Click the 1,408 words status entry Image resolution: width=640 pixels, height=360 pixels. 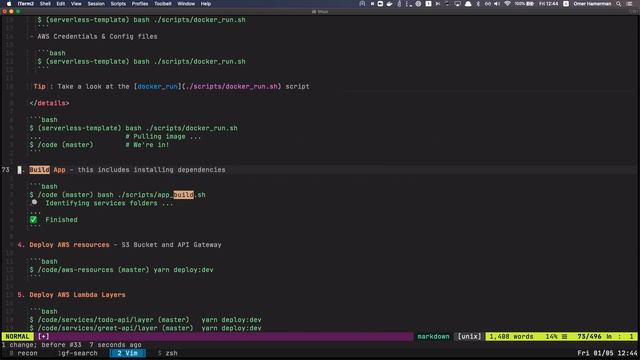[511, 336]
